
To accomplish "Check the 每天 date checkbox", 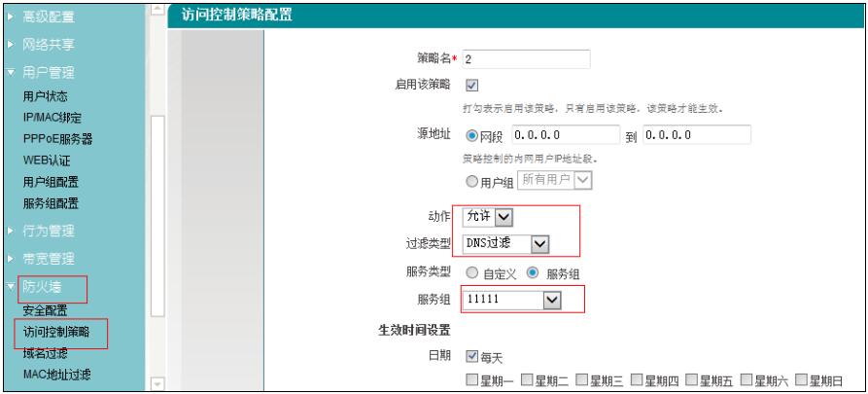I will (472, 357).
